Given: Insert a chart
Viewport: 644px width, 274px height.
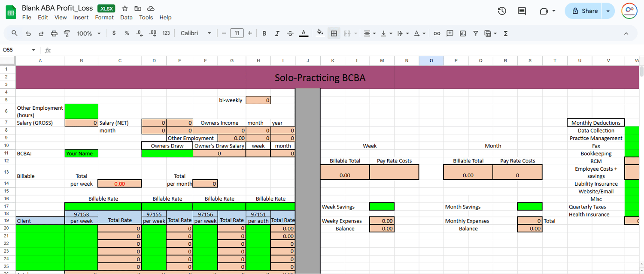Looking at the screenshot, I should (463, 33).
